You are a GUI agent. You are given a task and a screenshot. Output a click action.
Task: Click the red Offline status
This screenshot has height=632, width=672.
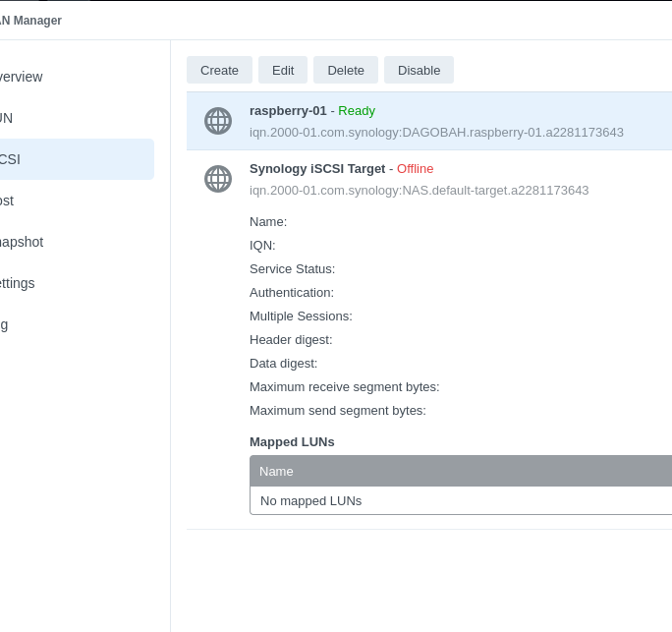[415, 168]
